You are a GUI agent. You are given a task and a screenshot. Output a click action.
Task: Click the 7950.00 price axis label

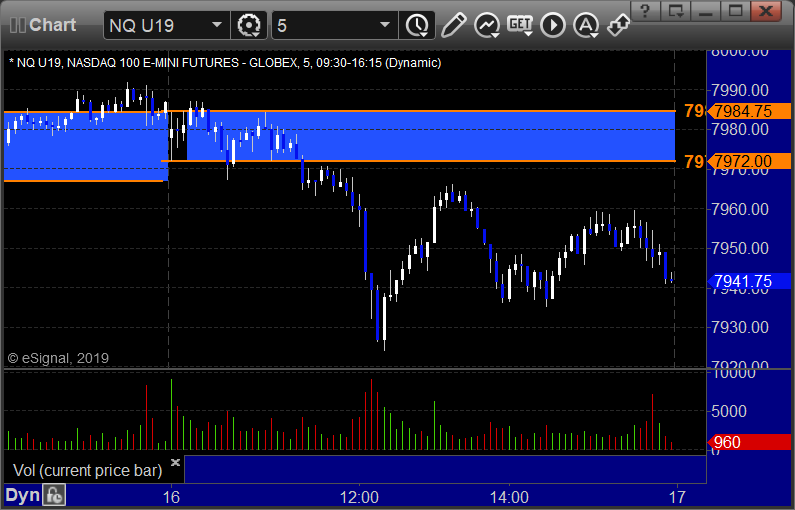pyautogui.click(x=740, y=248)
